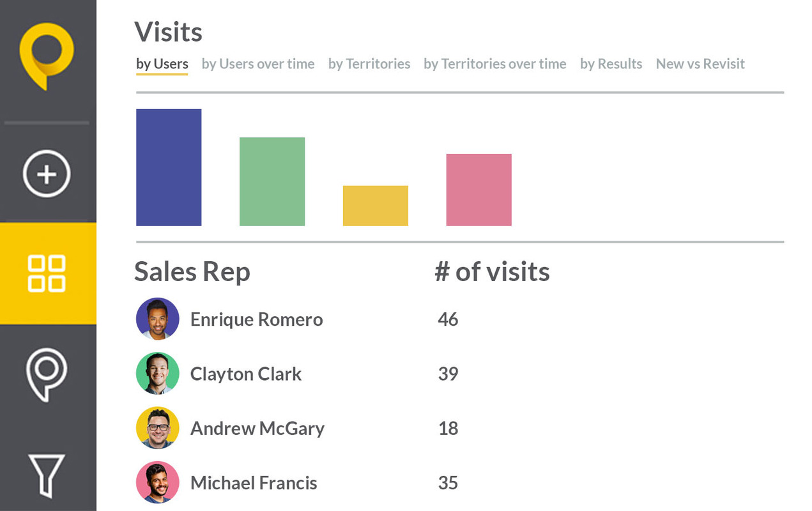The width and height of the screenshot is (812, 511).
Task: Open the by Results view
Action: tap(611, 64)
